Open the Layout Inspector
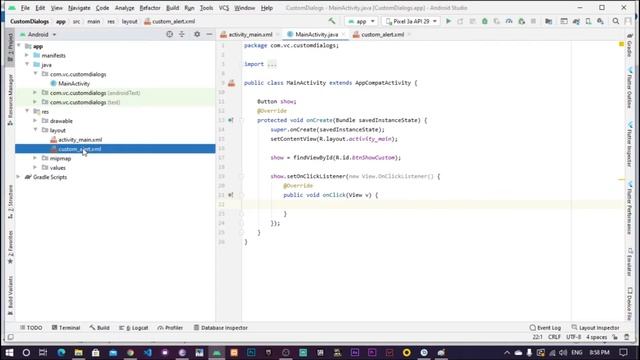The height and width of the screenshot is (360, 640). tap(595, 328)
